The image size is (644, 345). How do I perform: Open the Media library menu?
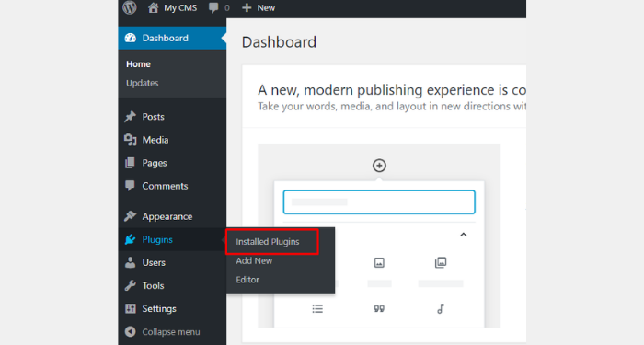pos(172,140)
